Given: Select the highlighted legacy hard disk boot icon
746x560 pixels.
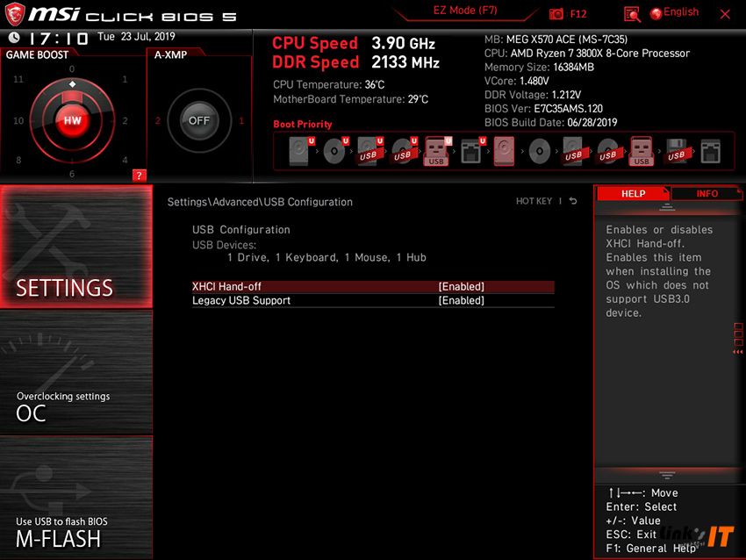Looking at the screenshot, I should tap(505, 151).
